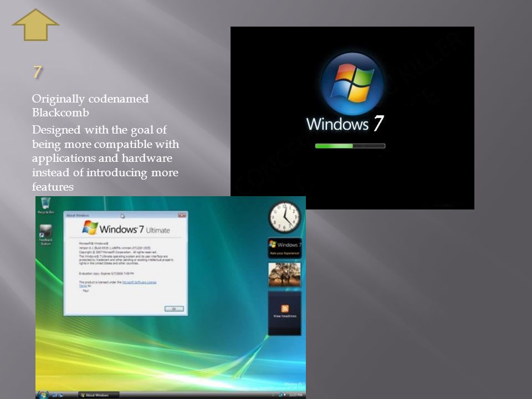Click the green boot progress bar
Image resolution: width=532 pixels, height=399 pixels.
pos(350,146)
